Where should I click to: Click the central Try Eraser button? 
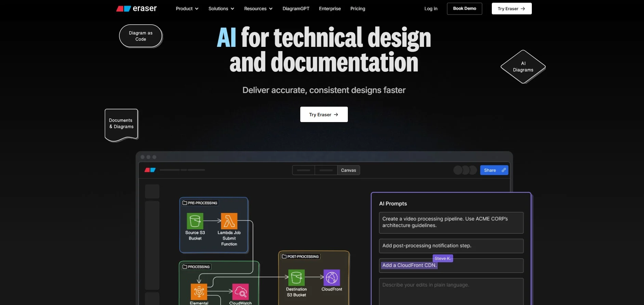coord(324,115)
